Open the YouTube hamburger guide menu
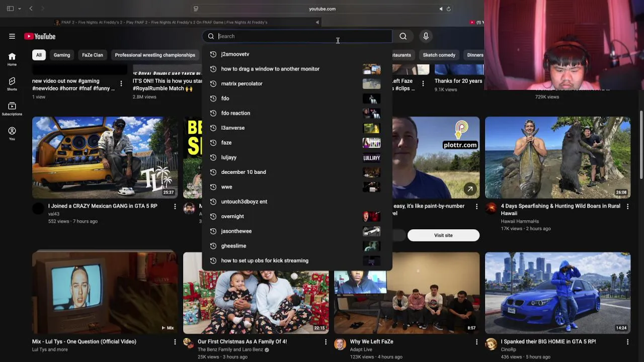The image size is (644, 362). click(12, 36)
